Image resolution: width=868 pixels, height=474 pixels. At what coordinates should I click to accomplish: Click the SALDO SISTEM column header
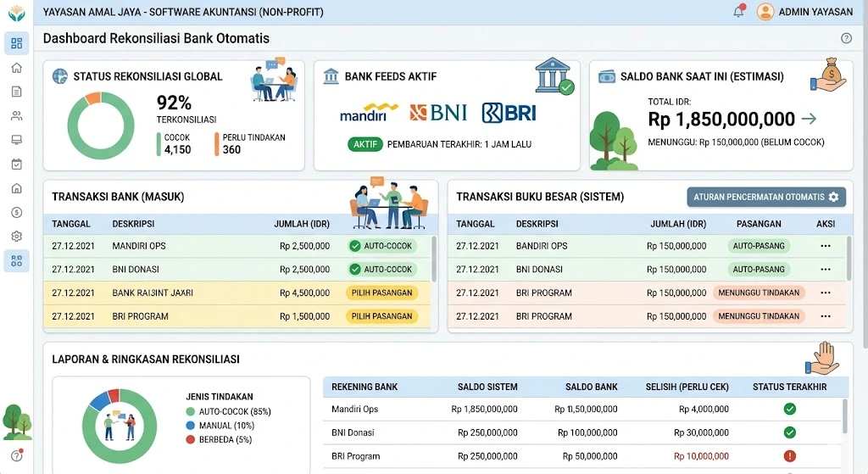487,387
